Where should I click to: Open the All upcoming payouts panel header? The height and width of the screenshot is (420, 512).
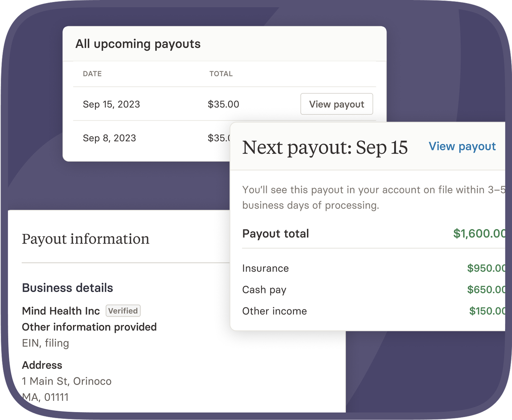tap(138, 43)
